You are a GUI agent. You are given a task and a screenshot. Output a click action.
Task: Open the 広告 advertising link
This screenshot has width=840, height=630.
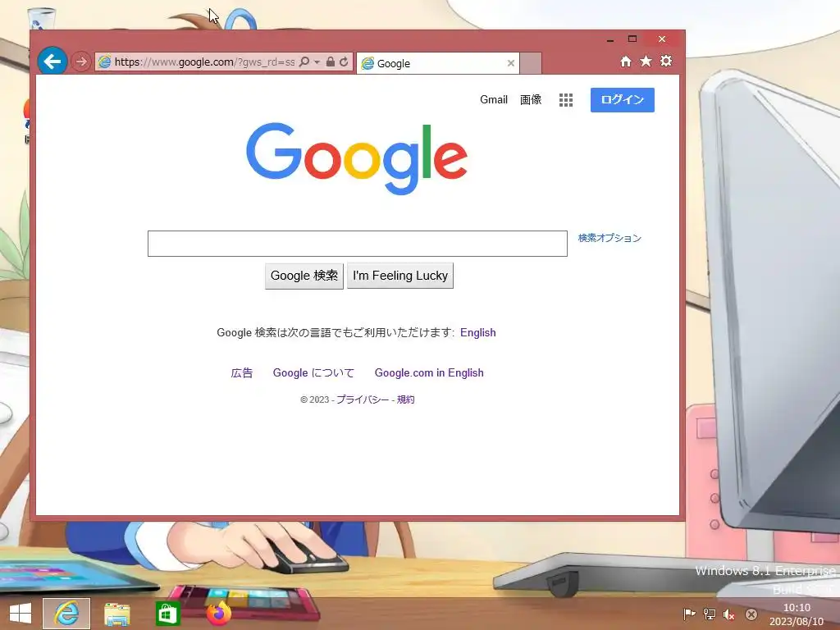point(242,373)
